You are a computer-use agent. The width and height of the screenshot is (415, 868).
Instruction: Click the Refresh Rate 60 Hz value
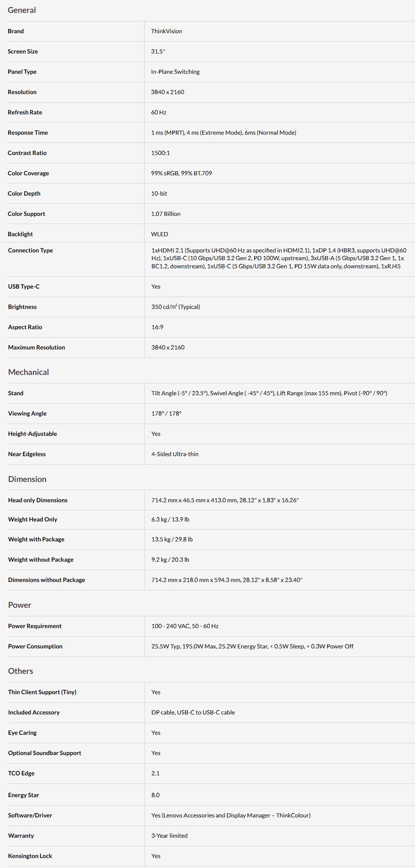coord(159,112)
